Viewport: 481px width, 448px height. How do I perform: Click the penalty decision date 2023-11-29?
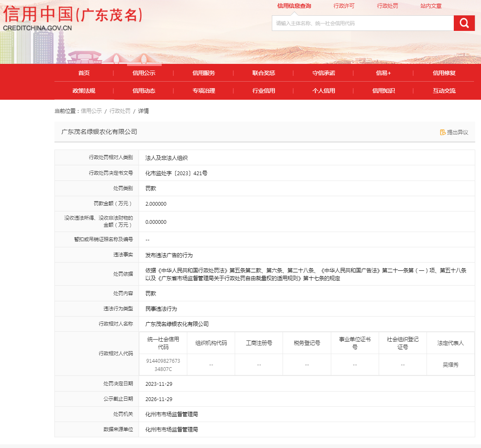158,384
